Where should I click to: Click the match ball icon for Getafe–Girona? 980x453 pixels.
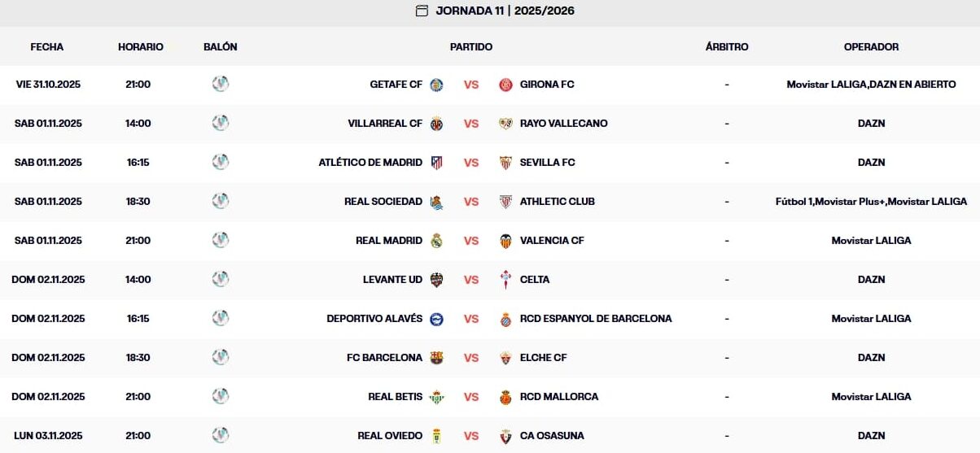point(221,84)
